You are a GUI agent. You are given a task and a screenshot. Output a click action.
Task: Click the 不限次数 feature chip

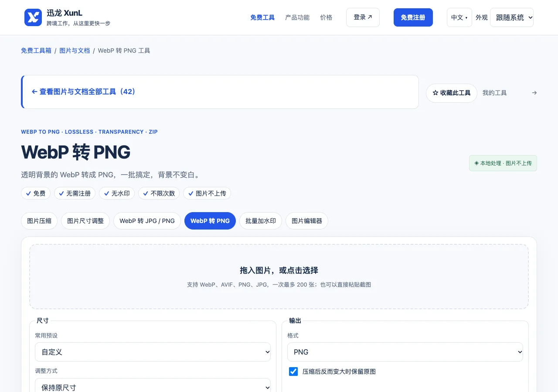pos(159,193)
